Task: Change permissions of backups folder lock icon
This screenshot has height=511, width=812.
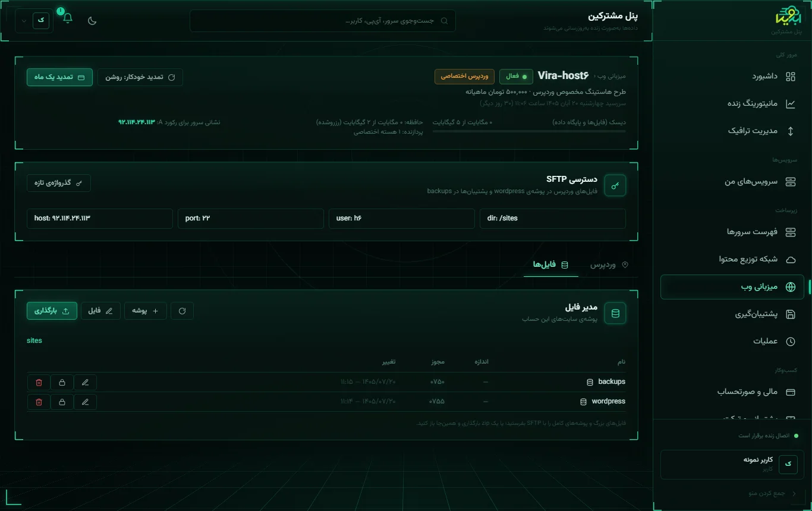Action: pyautogui.click(x=62, y=383)
